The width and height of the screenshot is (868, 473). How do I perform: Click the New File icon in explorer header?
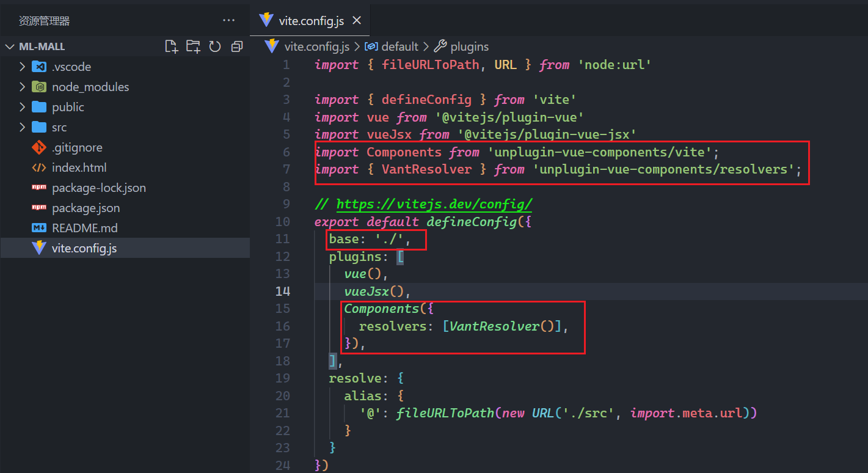[172, 46]
